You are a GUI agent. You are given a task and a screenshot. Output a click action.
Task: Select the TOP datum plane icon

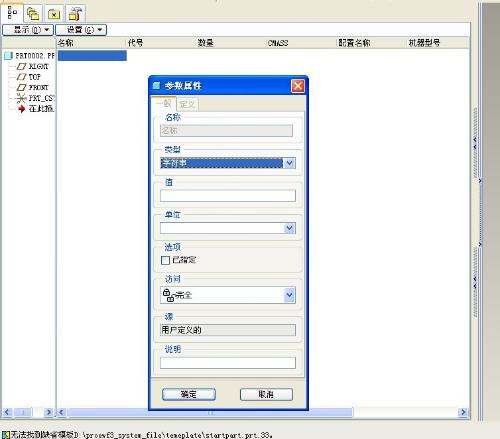(22, 77)
